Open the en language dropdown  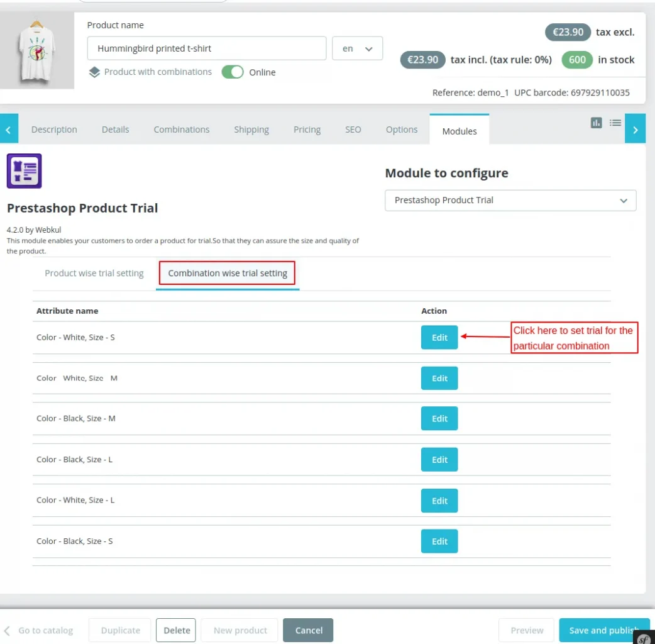(357, 48)
